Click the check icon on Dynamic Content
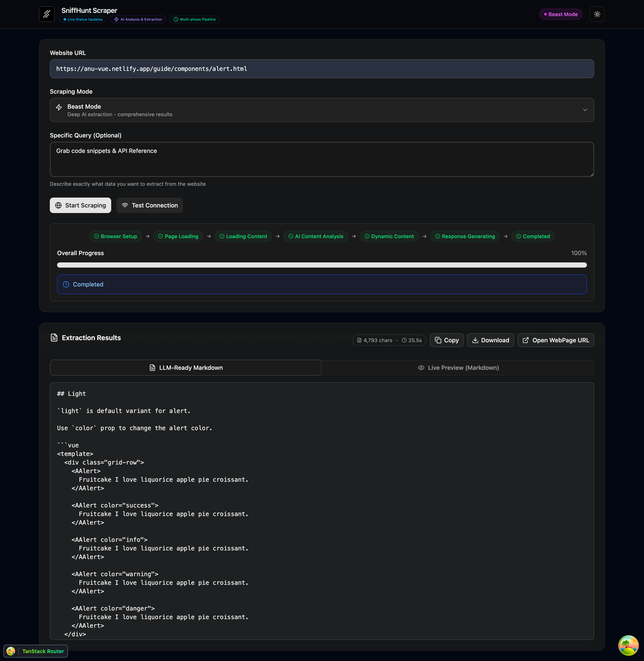Image resolution: width=644 pixels, height=661 pixels. [367, 236]
